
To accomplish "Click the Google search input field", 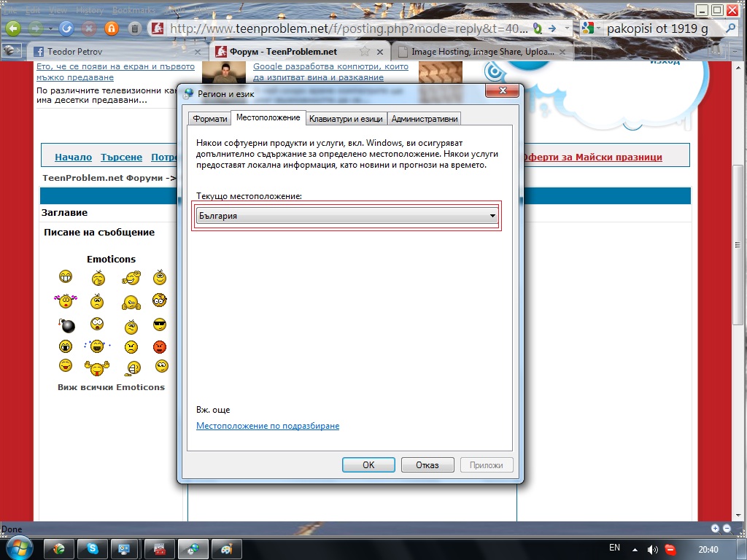I will point(662,28).
